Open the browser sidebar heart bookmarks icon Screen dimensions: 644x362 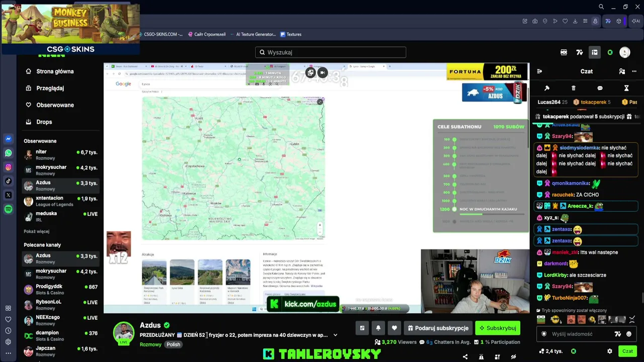coord(8,319)
